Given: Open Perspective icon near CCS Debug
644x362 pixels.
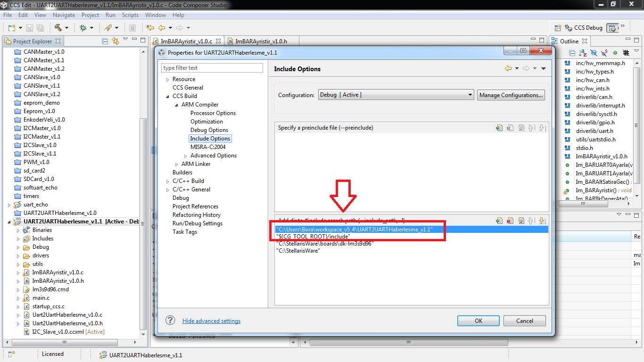Looking at the screenshot, I should pyautogui.click(x=558, y=28).
